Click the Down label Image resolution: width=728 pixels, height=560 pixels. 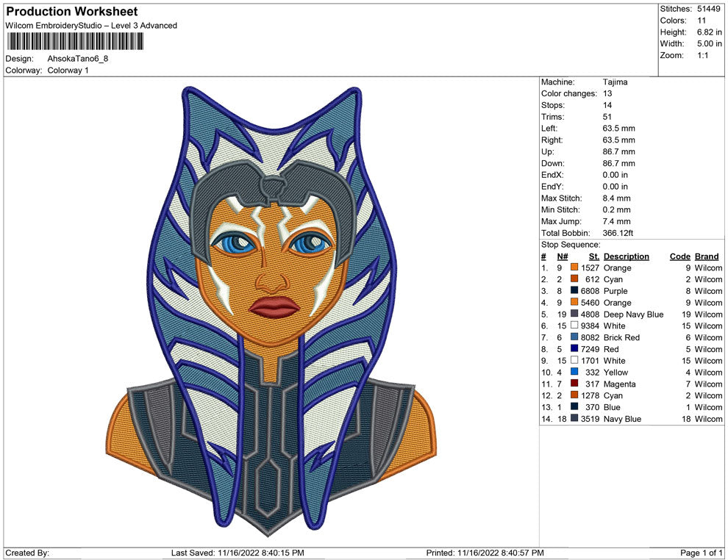coord(552,163)
